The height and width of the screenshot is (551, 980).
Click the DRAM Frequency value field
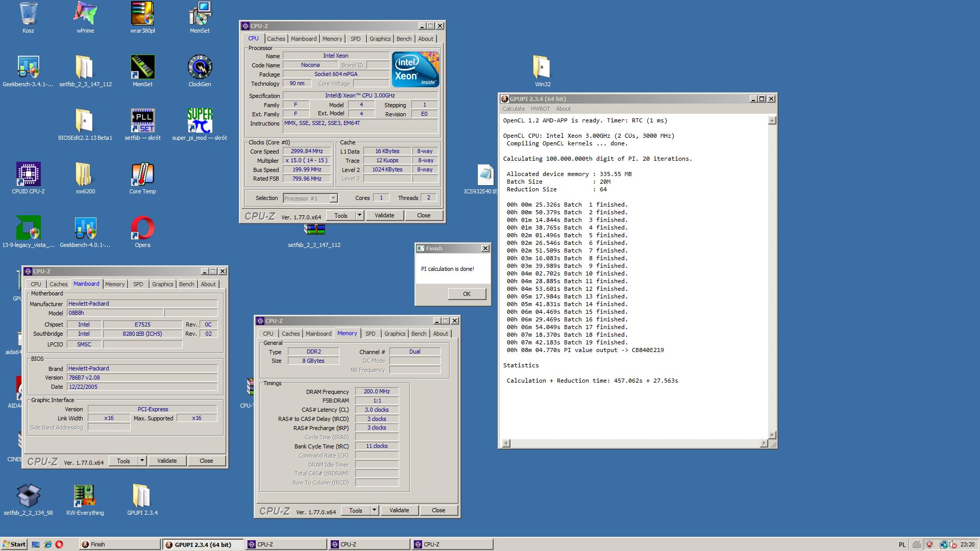[377, 391]
